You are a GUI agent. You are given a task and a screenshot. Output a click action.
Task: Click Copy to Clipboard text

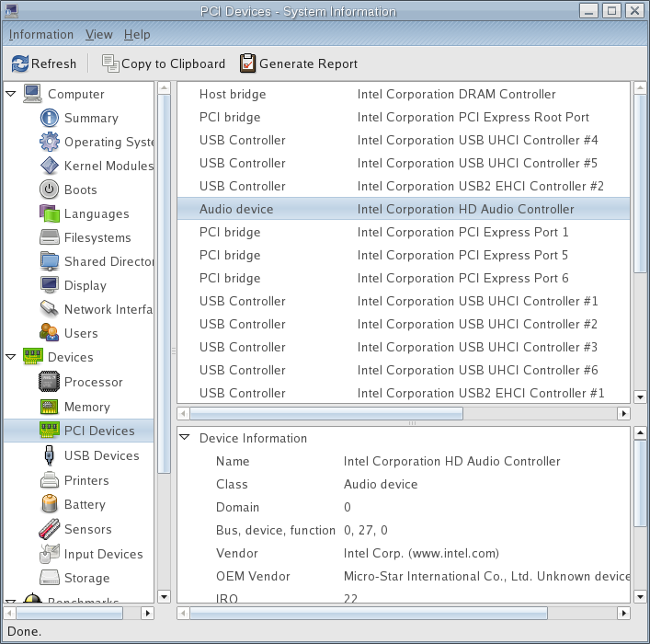click(173, 63)
